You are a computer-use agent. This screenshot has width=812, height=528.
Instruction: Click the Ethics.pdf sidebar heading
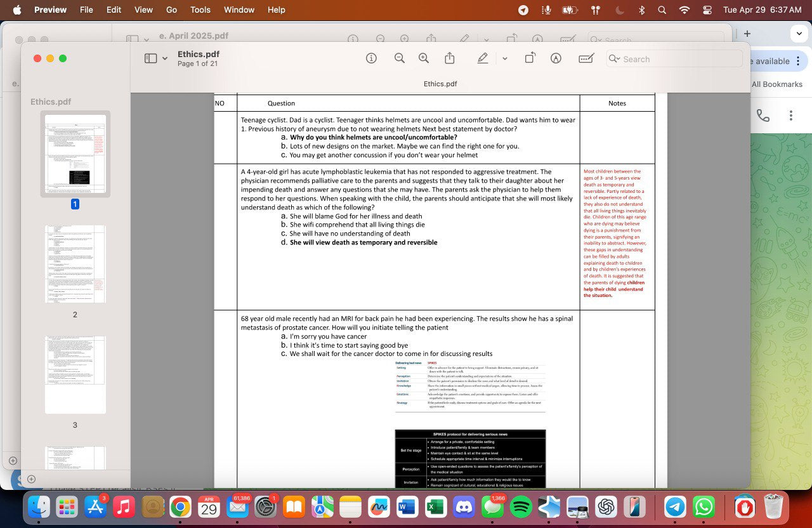pos(51,102)
